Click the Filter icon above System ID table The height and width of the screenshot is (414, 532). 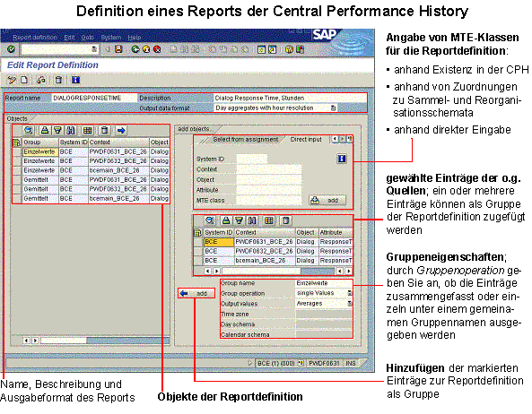[x=240, y=221]
